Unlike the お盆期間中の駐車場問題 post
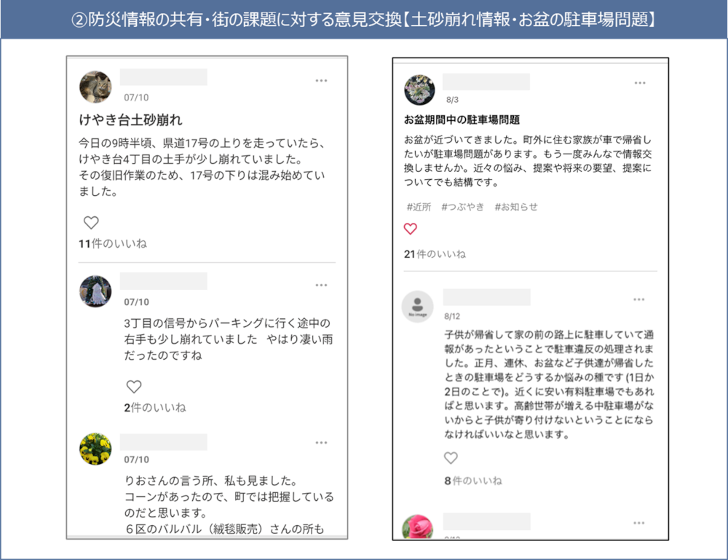 tap(411, 229)
